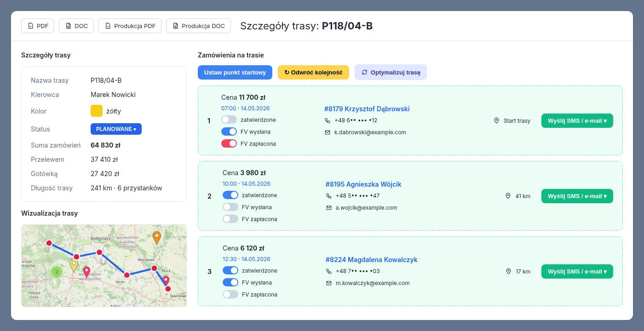
Task: Export the route using the PDF button
Action: tap(38, 26)
